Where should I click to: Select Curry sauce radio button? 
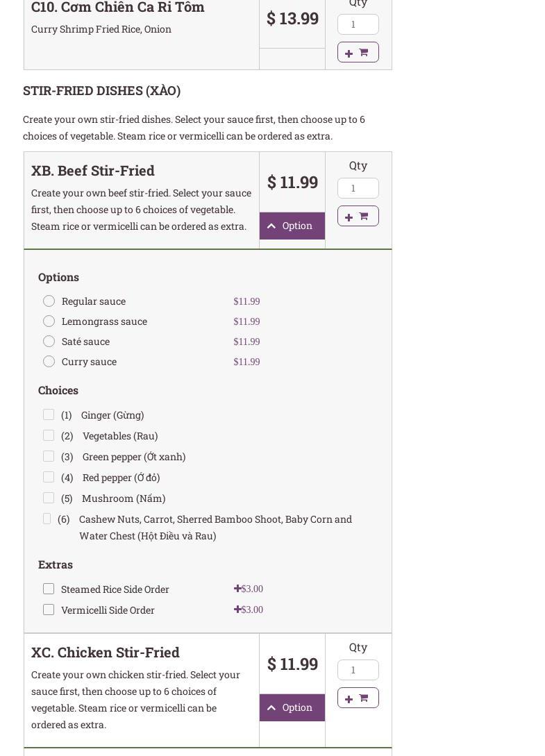(x=49, y=362)
